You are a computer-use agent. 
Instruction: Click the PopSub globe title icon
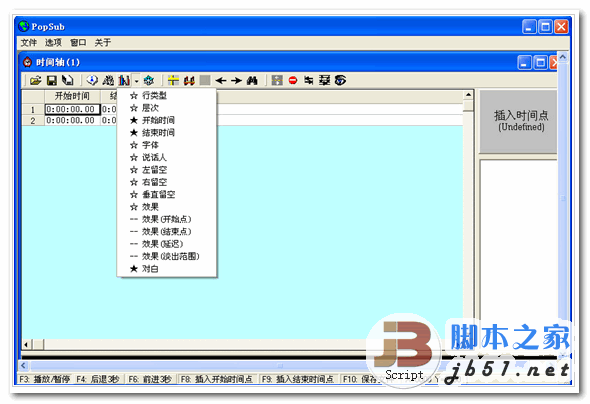[x=24, y=26]
